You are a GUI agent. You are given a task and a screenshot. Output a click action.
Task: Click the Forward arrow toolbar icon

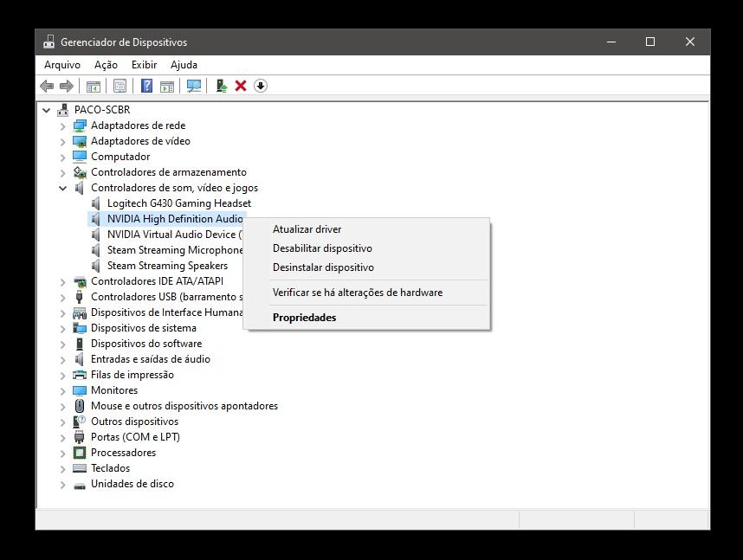67,86
